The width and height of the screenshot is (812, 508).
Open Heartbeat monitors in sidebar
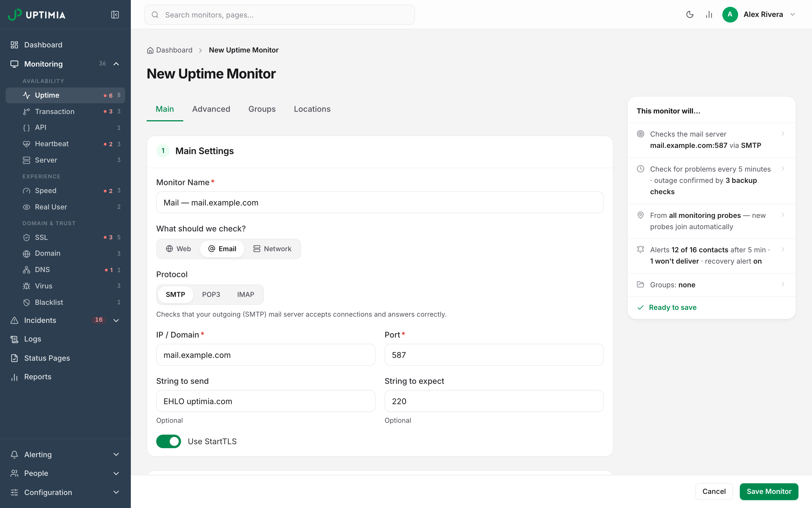pyautogui.click(x=65, y=144)
